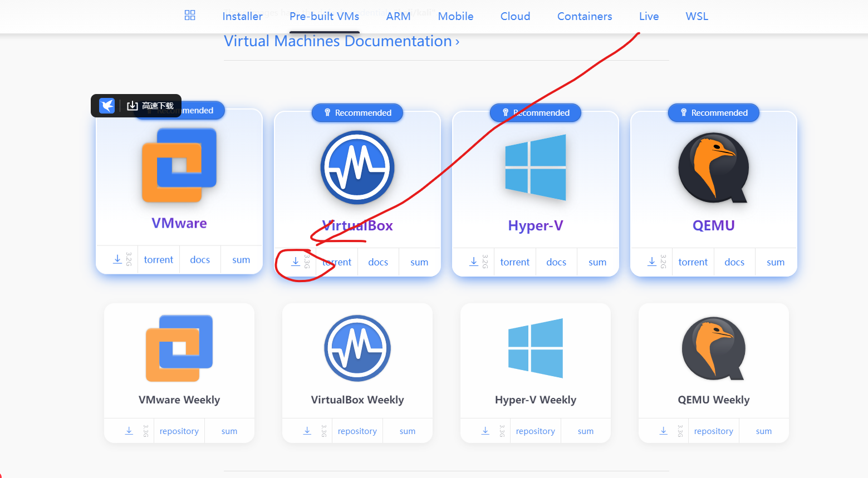Show the VirtualBox sum checksum

pyautogui.click(x=419, y=262)
